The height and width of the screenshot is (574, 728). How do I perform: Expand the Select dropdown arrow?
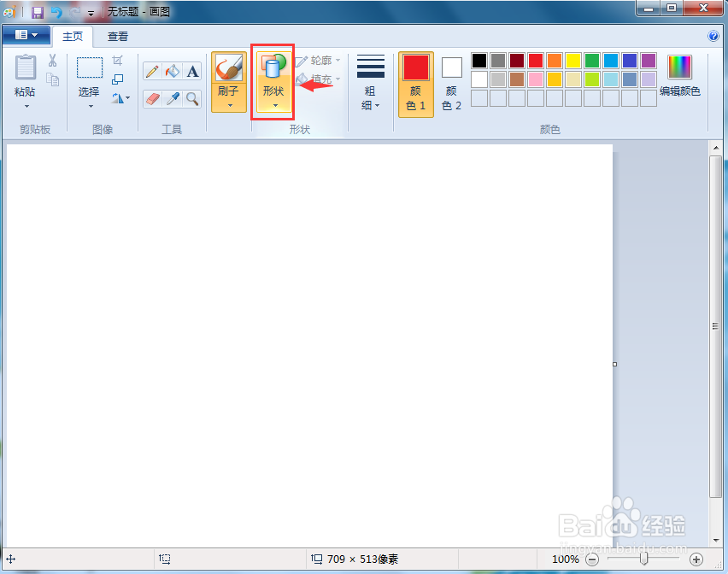[91, 106]
